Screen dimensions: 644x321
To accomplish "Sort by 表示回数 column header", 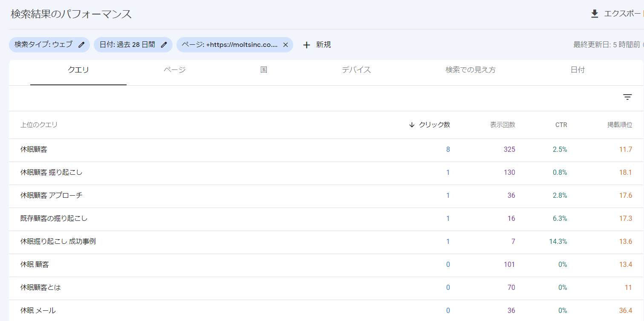I will (502, 125).
